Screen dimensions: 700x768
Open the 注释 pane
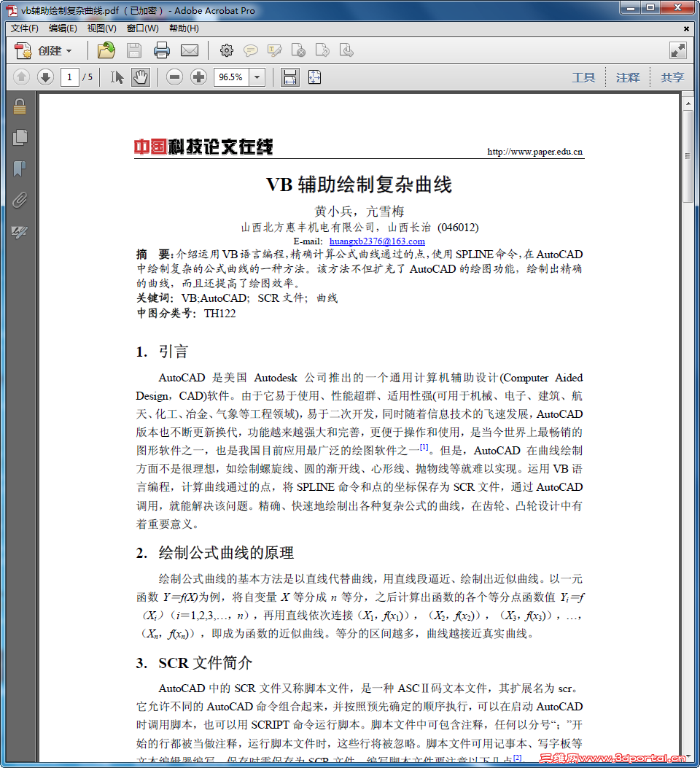coord(628,77)
